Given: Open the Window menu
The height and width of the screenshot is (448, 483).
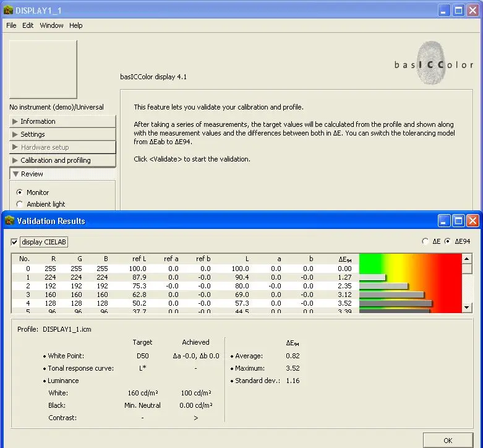Looking at the screenshot, I should click(x=51, y=25).
